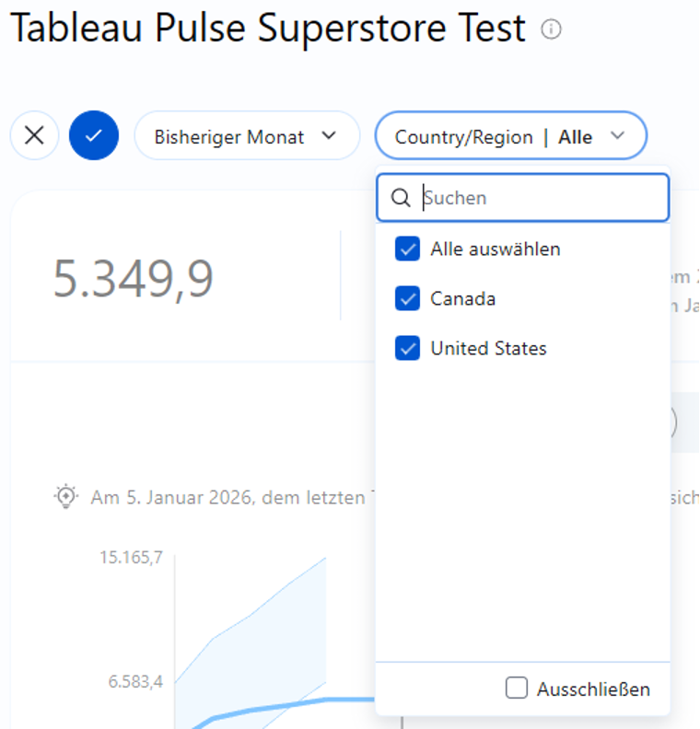
Task: Select the United States list entry label
Action: click(x=488, y=349)
